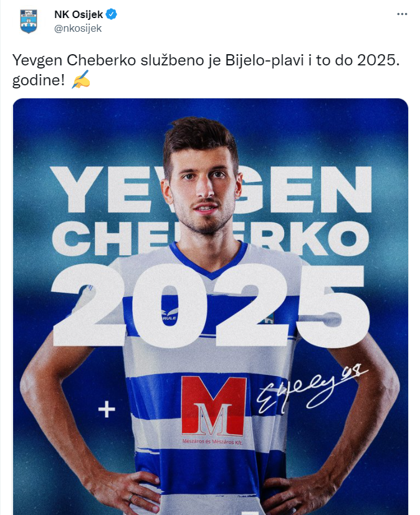Open the NK Osijek display name link

click(x=79, y=14)
